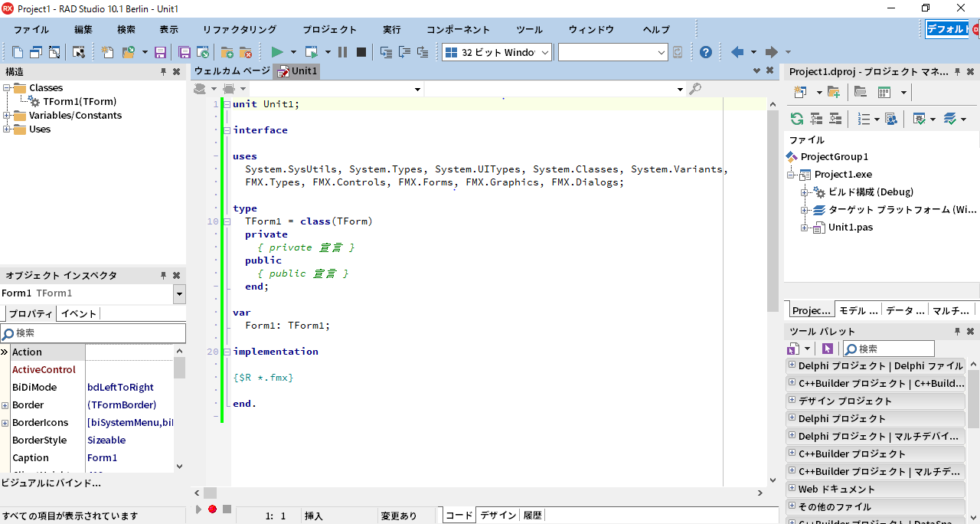Screen dimensions: 980x524
Task: Open Help via the question mark icon
Action: 706,51
